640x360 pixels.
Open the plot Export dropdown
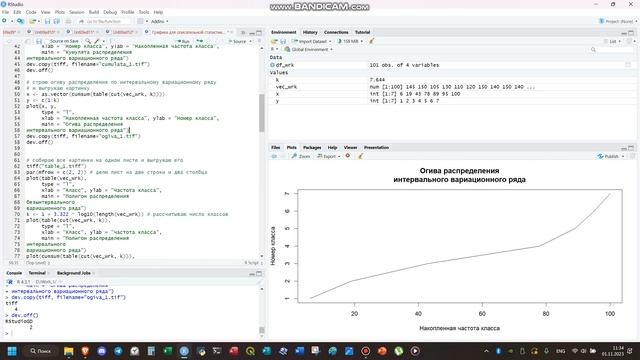pos(329,156)
